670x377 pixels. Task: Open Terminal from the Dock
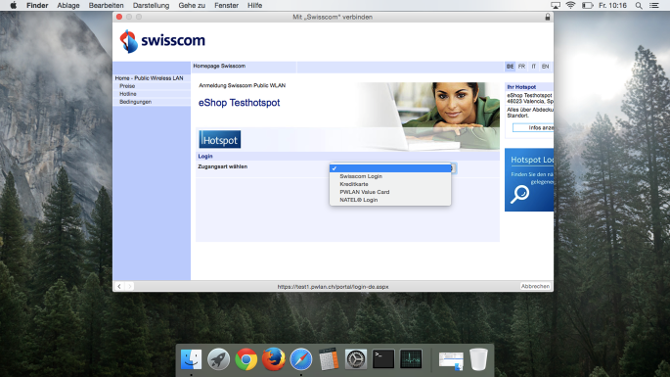[x=383, y=359]
